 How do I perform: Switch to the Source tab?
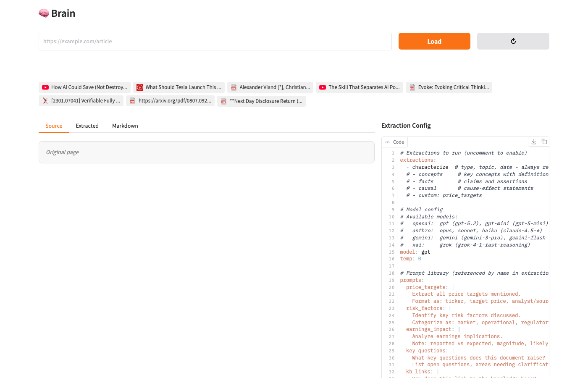point(54,126)
